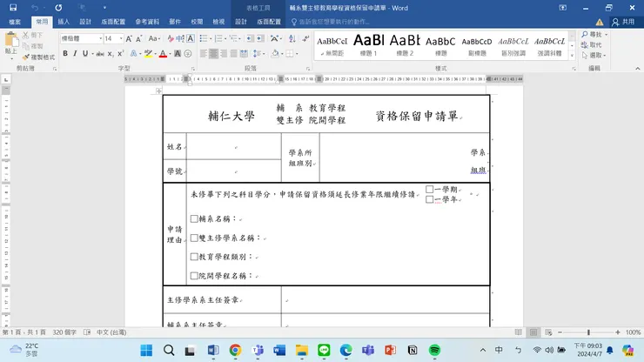Open the text highlight color dropdown arrow

pyautogui.click(x=155, y=54)
